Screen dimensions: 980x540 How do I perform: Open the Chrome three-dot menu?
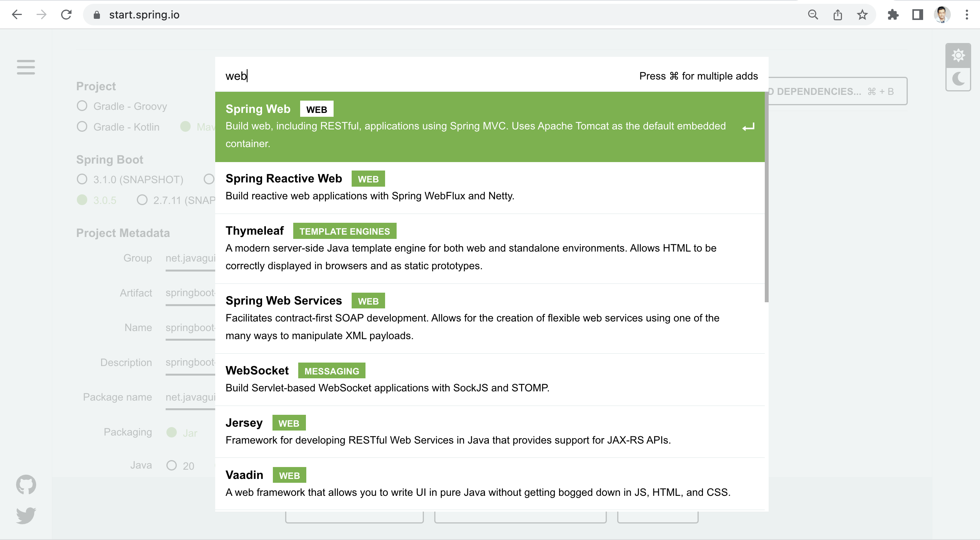click(967, 15)
